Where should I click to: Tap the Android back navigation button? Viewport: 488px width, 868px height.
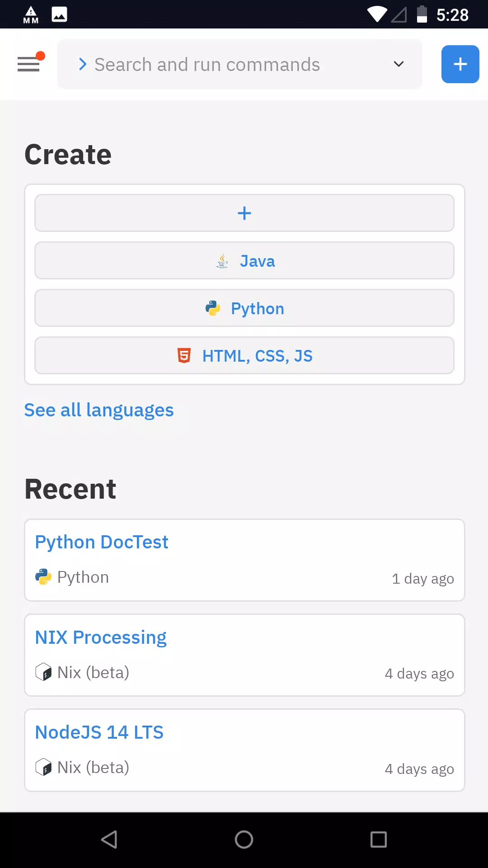click(x=109, y=840)
